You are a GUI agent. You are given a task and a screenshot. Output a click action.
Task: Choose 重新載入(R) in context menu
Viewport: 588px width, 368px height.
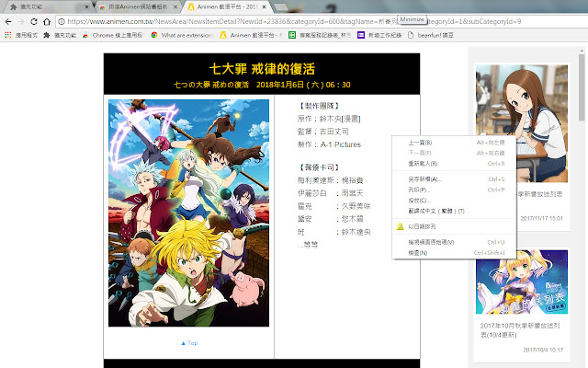coord(454,164)
